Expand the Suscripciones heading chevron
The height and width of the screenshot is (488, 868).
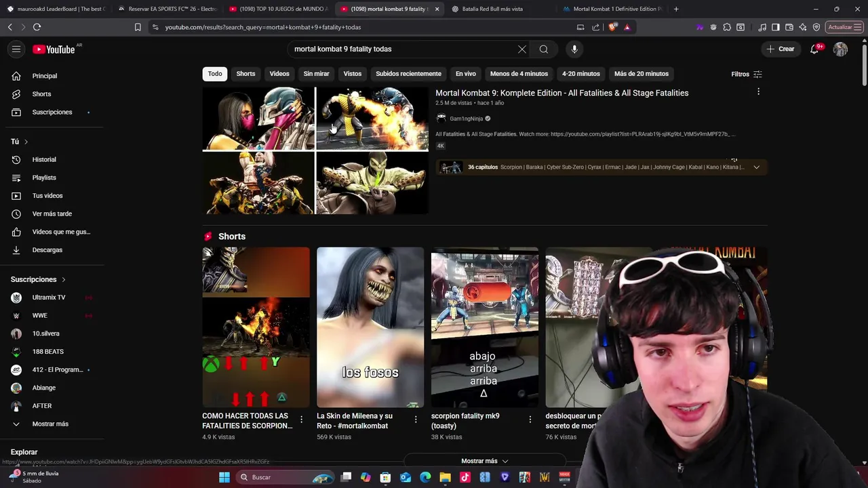64,279
